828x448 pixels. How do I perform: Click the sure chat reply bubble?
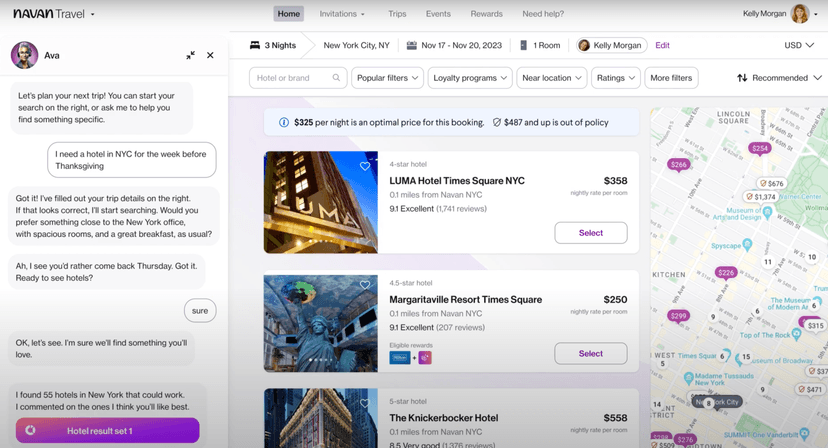point(200,311)
